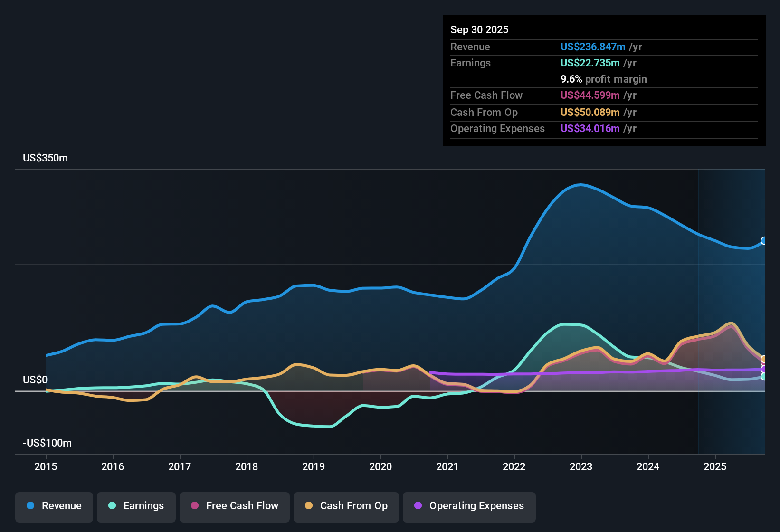Click the purple Operating Expenses dot icon
This screenshot has height=532, width=780.
tap(419, 506)
